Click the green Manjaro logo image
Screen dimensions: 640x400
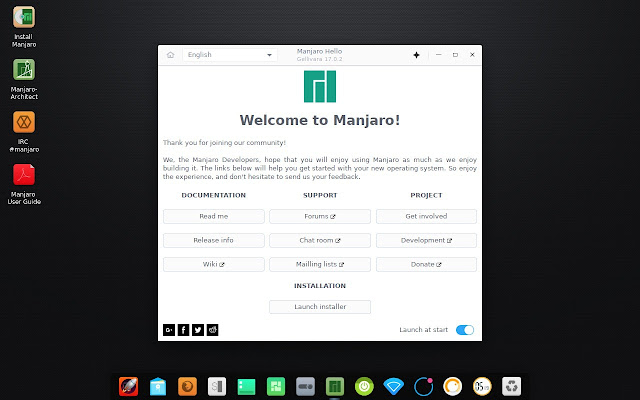[x=320, y=87]
